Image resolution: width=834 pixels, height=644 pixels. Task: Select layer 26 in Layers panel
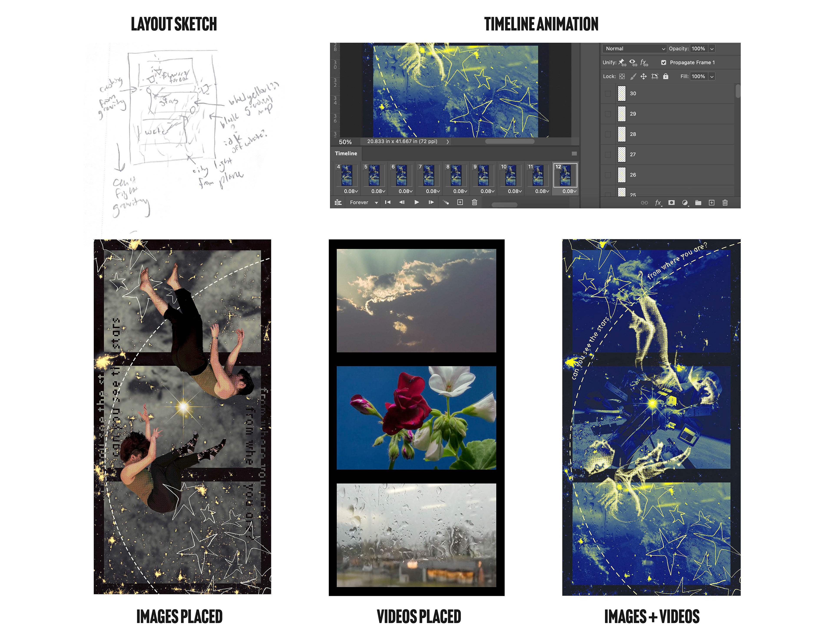click(x=667, y=175)
